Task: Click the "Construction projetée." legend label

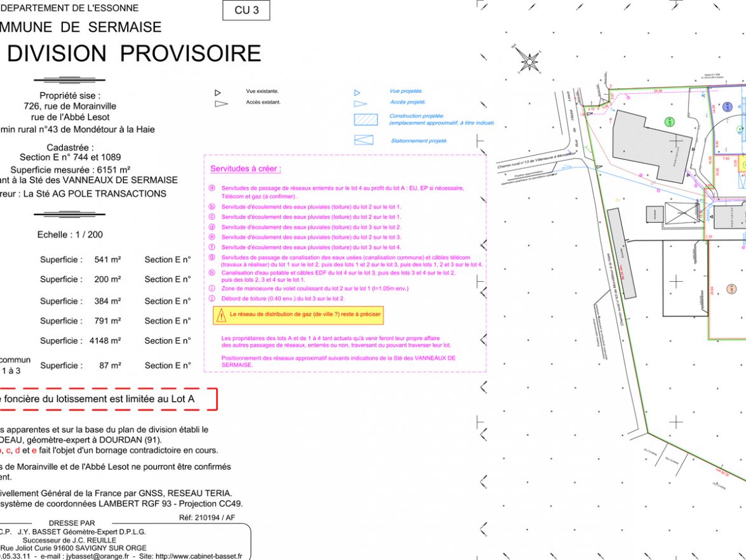Action: [x=416, y=116]
